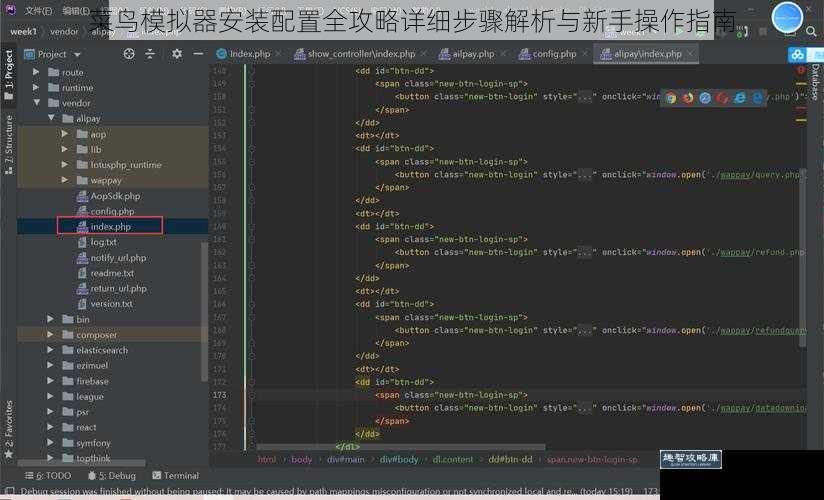Image resolution: width=824 pixels, height=500 pixels.
Task: Close the alipay\index.php editor tab
Action: pyautogui.click(x=690, y=54)
